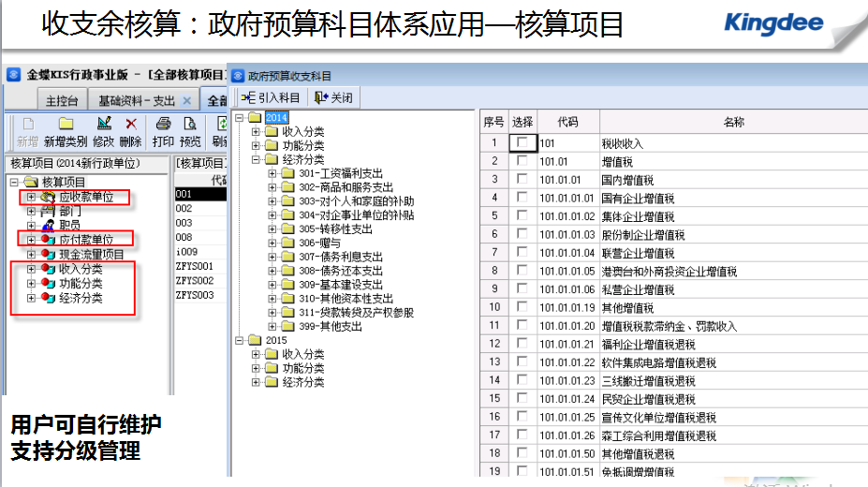The height and width of the screenshot is (487, 868).
Task: Select checkbox of 其他增值税 row 10
Action: tap(522, 307)
